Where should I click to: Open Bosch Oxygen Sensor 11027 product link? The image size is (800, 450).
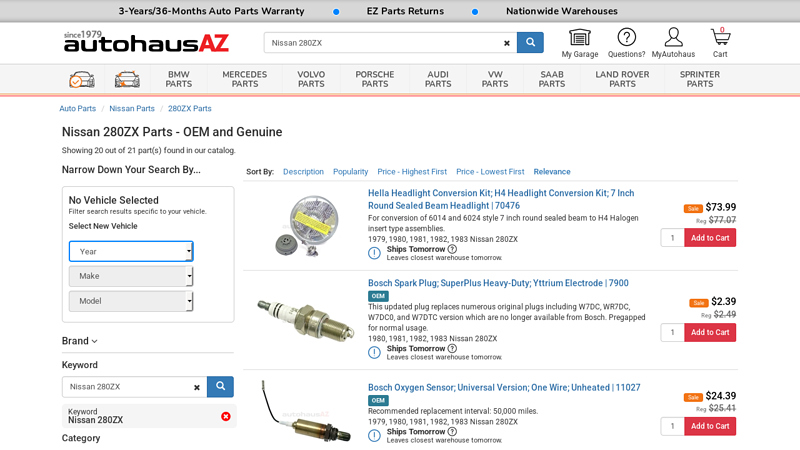click(x=504, y=388)
